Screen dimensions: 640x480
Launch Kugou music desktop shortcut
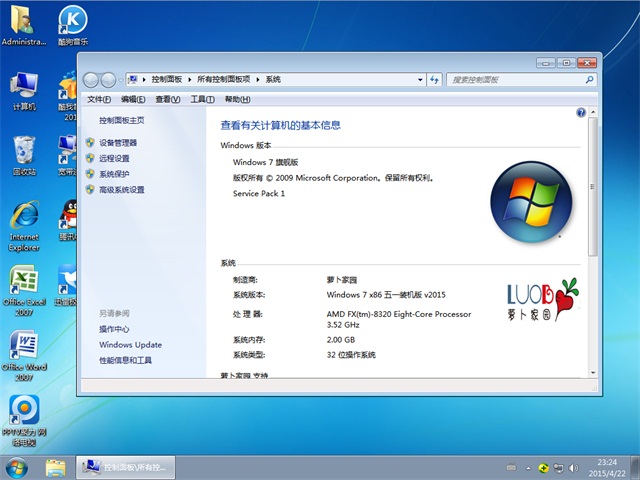pyautogui.click(x=73, y=25)
